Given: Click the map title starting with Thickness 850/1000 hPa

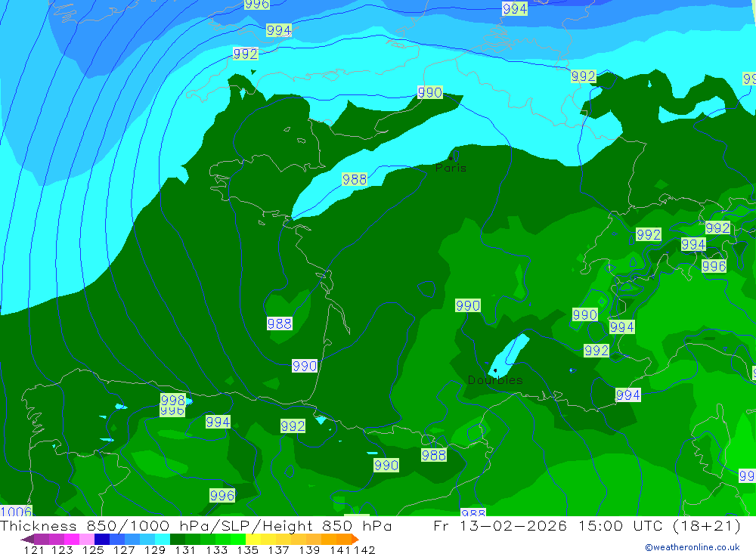Looking at the screenshot, I should click(x=196, y=525).
